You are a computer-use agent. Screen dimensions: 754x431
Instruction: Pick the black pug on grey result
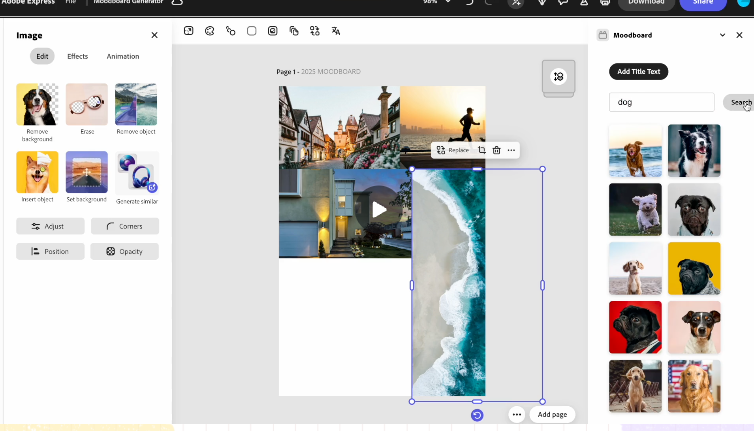click(694, 210)
